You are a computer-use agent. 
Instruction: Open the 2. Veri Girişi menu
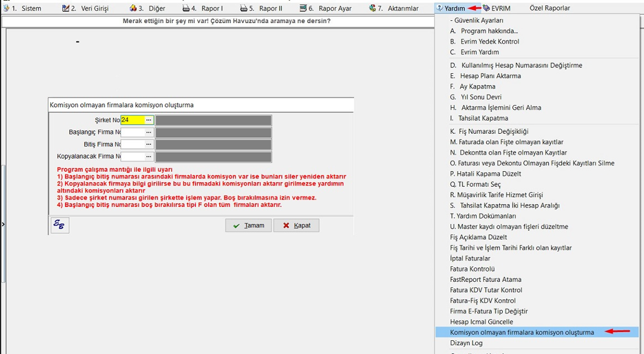pos(85,8)
